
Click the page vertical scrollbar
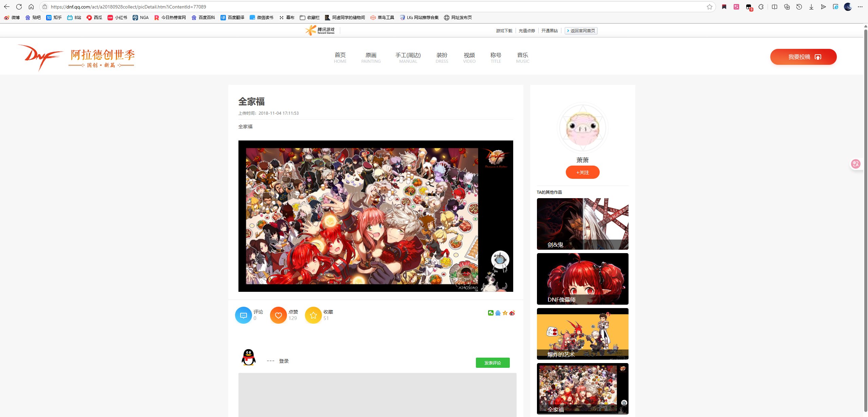866,221
